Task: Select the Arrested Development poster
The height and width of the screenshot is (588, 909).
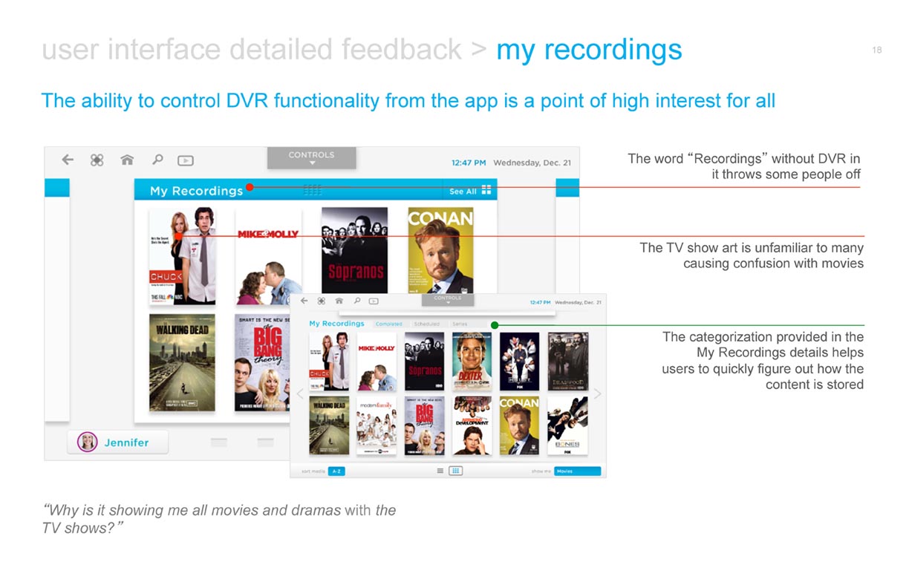Action: (472, 425)
